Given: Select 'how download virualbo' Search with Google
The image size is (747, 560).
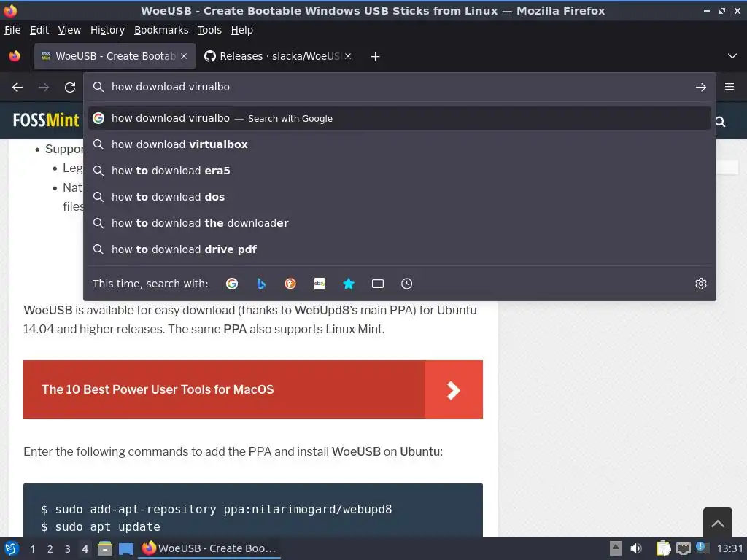Looking at the screenshot, I should 400,118.
